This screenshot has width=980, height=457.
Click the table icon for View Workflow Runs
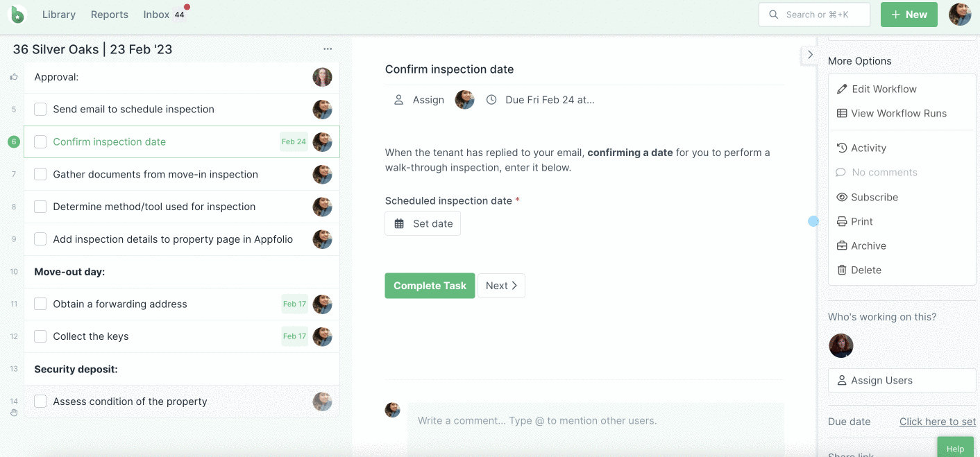842,113
